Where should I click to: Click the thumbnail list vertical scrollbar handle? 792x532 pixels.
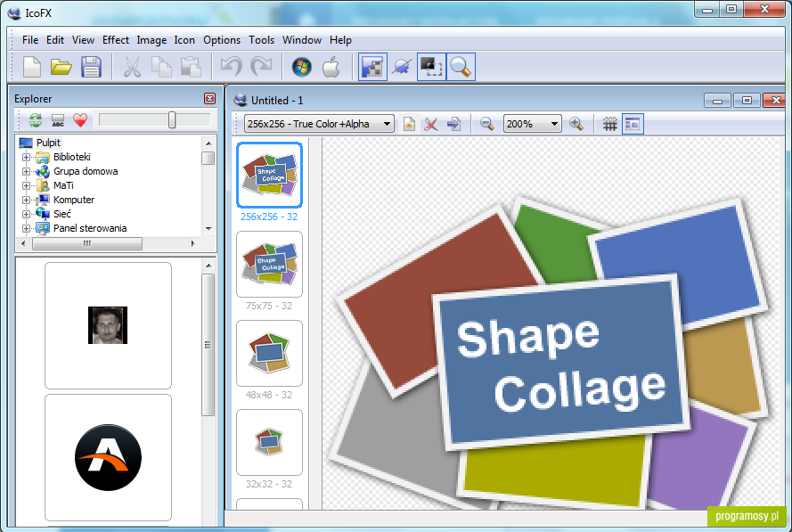click(x=208, y=345)
